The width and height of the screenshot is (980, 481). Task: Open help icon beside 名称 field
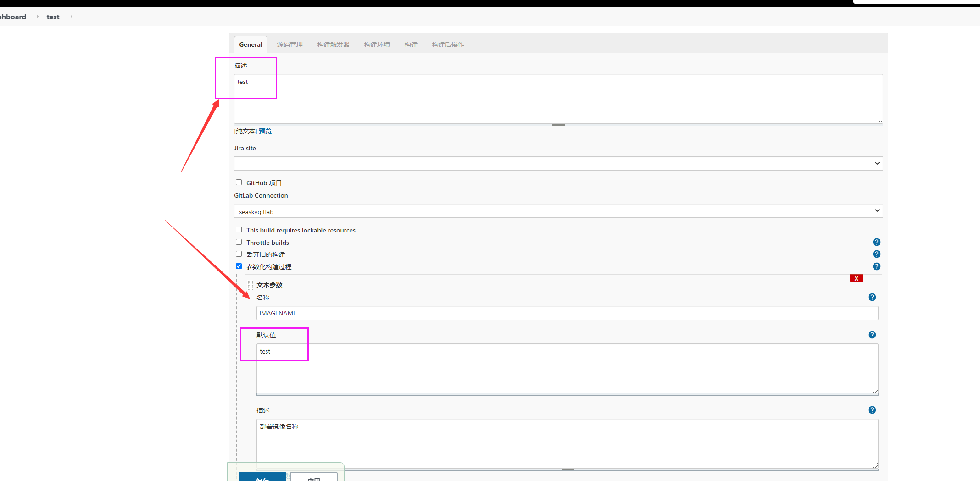point(872,297)
